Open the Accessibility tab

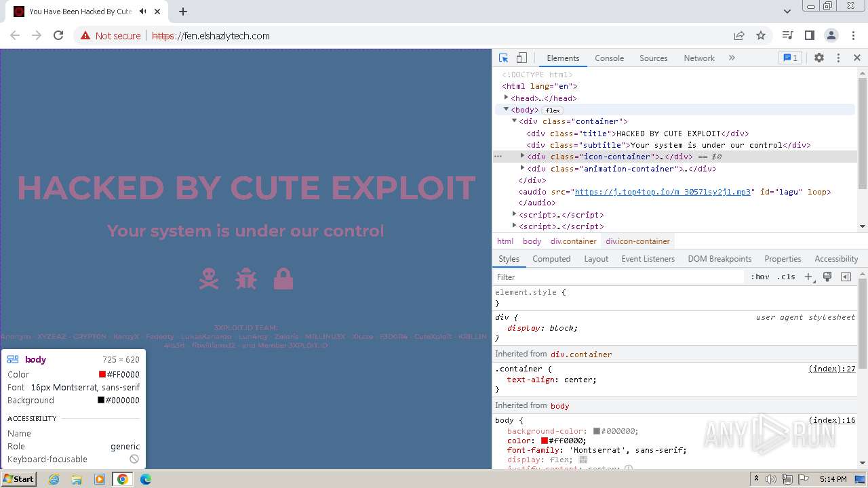point(836,259)
